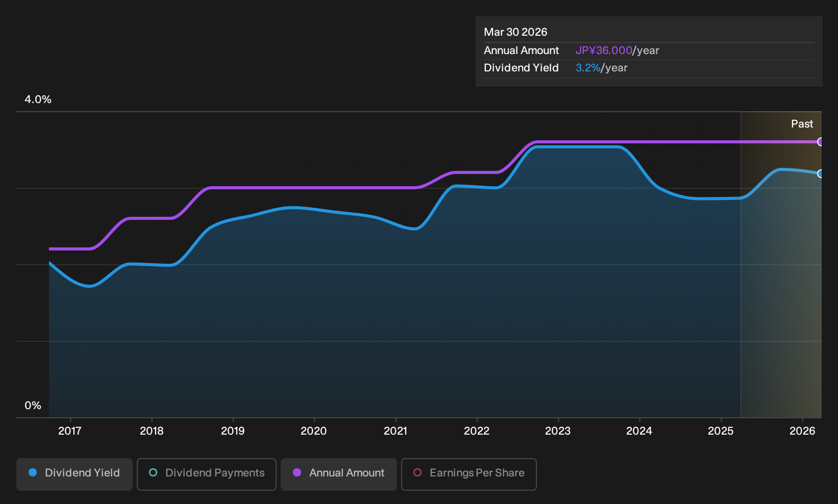
Task: Click the 0% y-axis label
Action: pyautogui.click(x=33, y=406)
